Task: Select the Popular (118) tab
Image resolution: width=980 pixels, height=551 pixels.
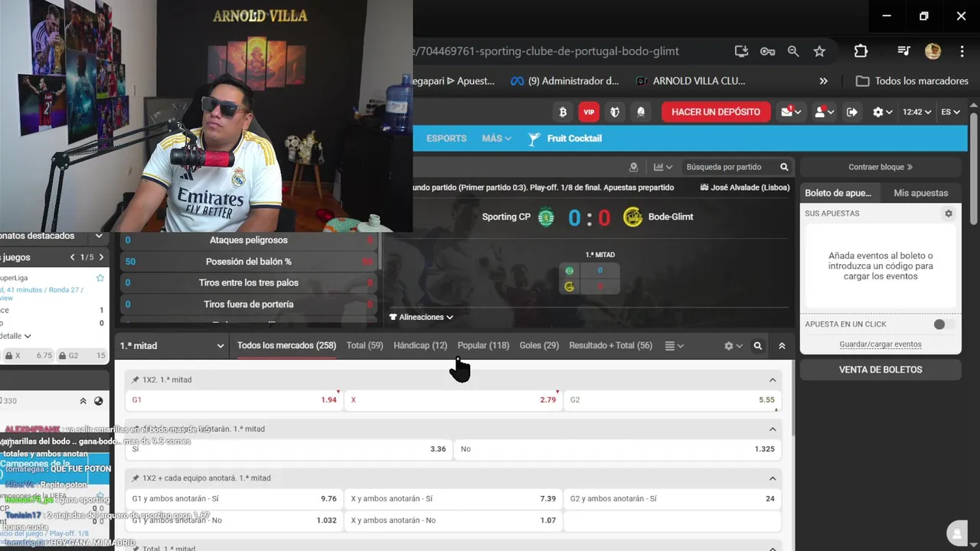Action: click(x=483, y=346)
